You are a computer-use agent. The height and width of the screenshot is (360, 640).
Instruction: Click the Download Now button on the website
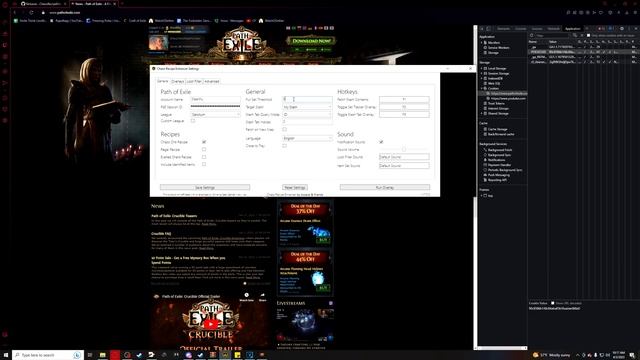pos(311,41)
